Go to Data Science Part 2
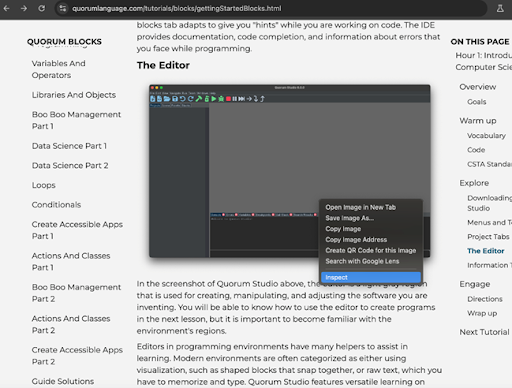The image size is (512, 388). click(70, 166)
